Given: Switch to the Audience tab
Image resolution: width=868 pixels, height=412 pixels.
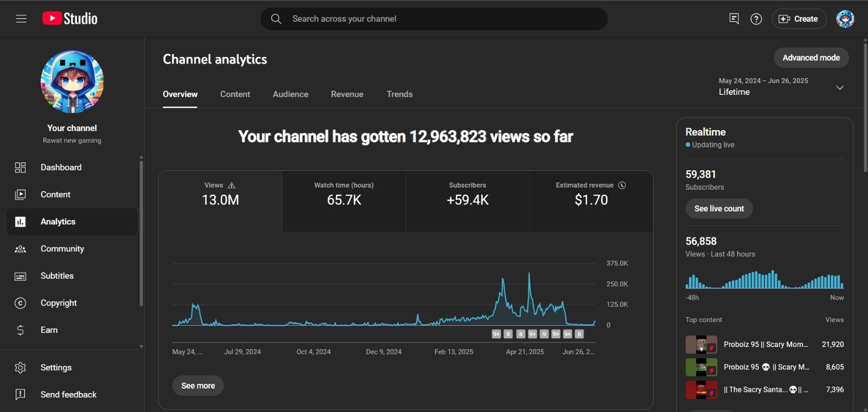Looking at the screenshot, I should [291, 94].
